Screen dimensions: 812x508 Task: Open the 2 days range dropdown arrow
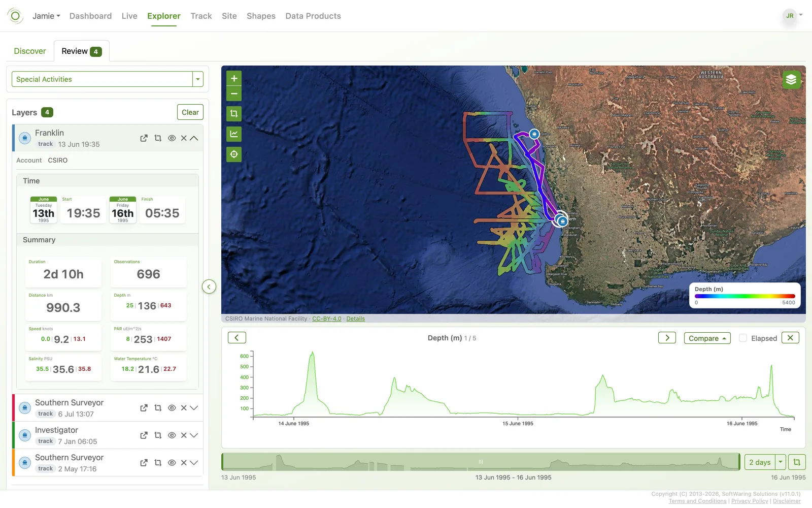[x=781, y=462]
